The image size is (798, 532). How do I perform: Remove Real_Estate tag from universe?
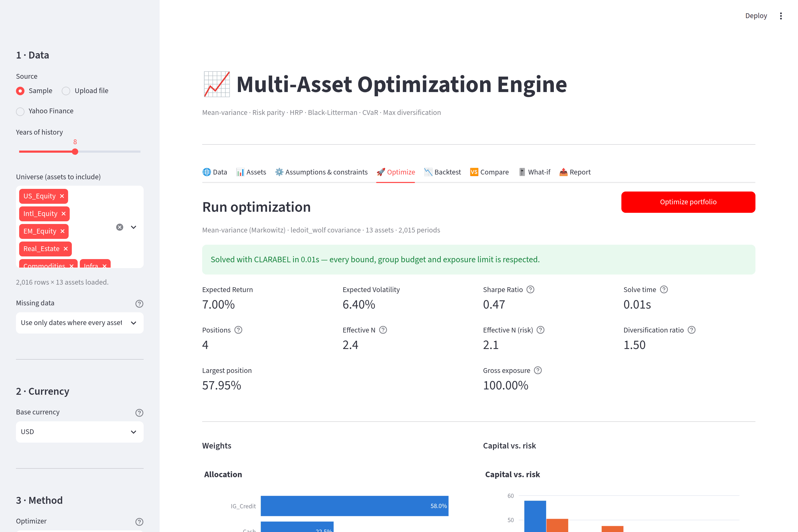tap(65, 249)
